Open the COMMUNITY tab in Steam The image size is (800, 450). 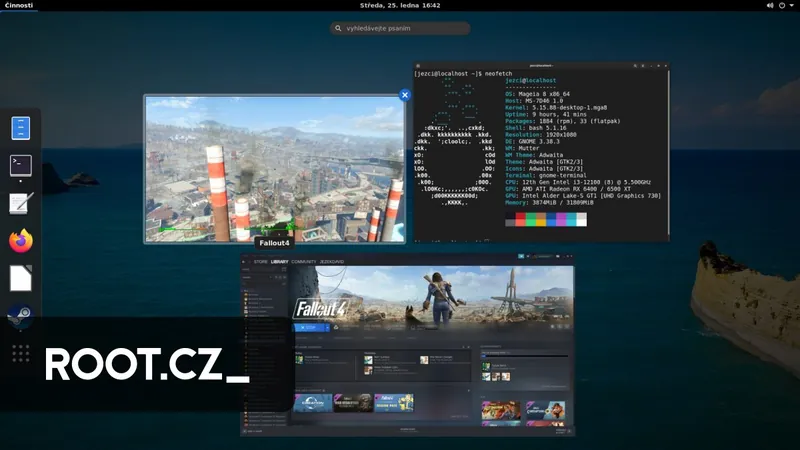pyautogui.click(x=304, y=262)
